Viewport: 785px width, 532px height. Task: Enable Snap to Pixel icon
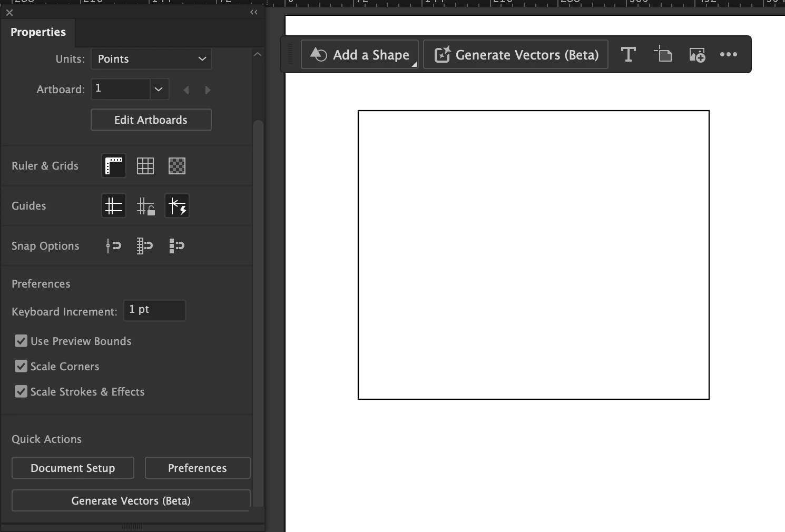(177, 246)
